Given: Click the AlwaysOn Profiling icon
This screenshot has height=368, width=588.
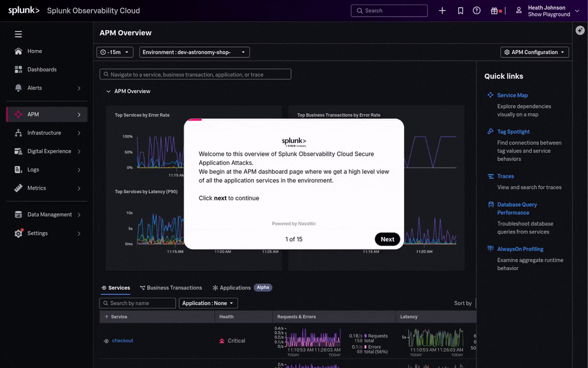Looking at the screenshot, I should click(490, 248).
